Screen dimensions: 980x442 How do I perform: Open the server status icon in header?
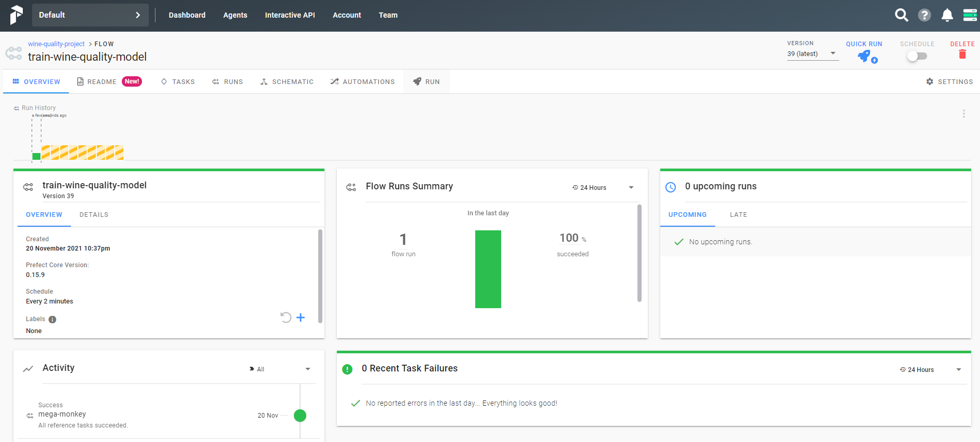tap(970, 15)
